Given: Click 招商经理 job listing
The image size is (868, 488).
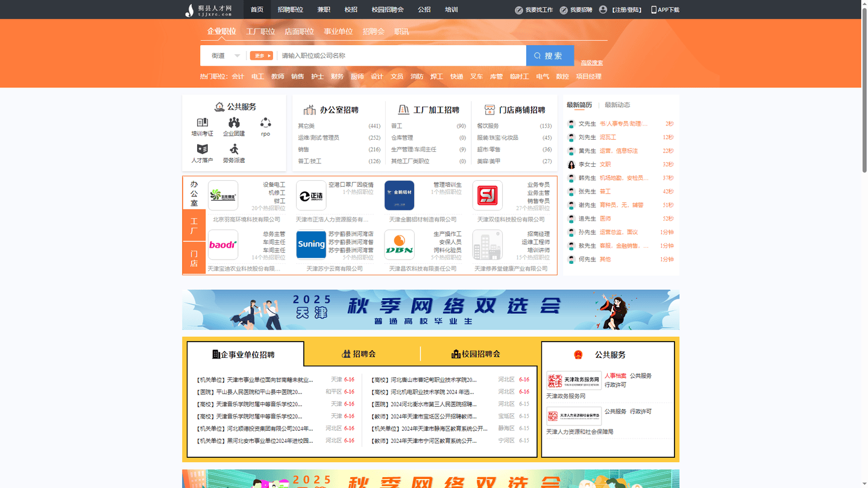Looking at the screenshot, I should point(538,234).
